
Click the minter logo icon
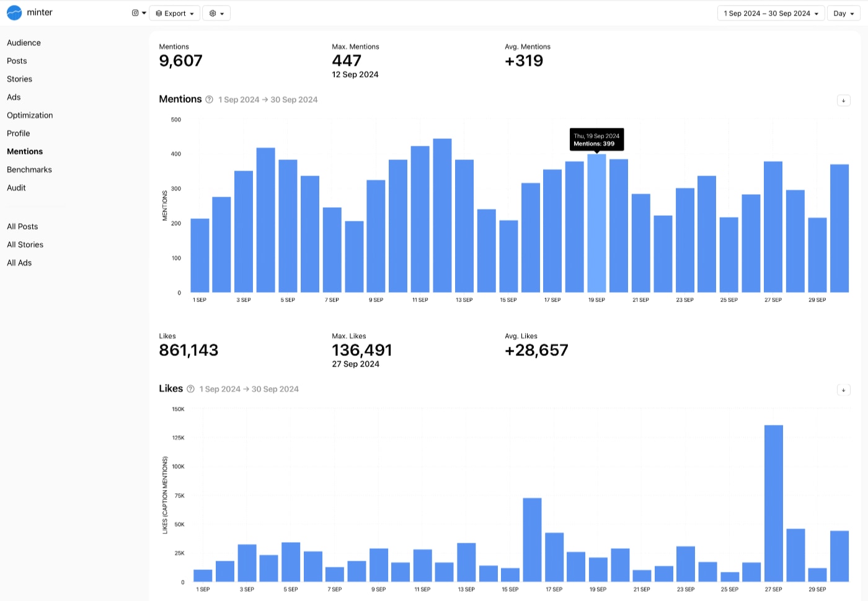[x=14, y=12]
